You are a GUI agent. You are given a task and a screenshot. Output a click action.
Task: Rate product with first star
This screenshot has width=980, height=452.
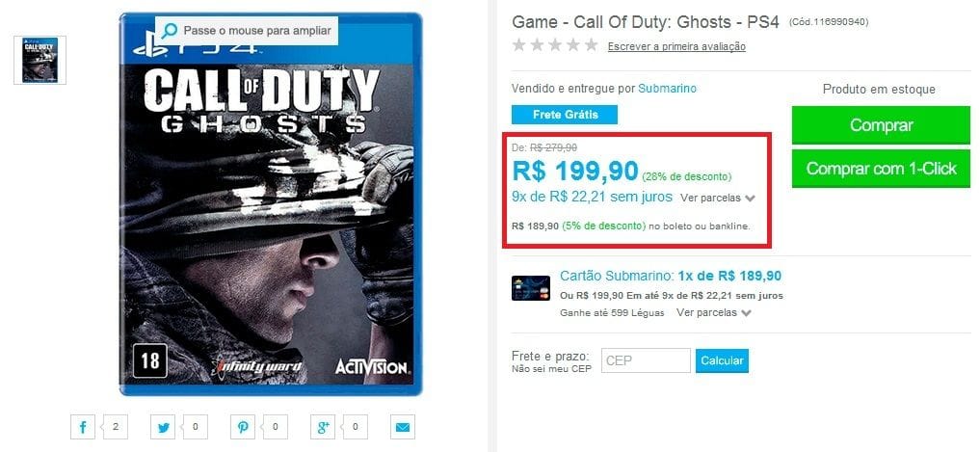[x=518, y=45]
